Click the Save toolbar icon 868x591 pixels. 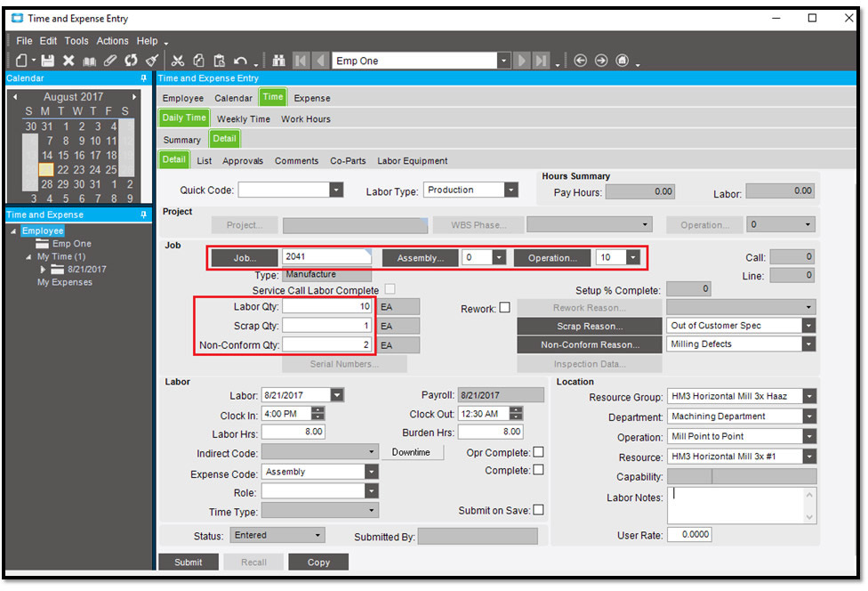click(48, 60)
